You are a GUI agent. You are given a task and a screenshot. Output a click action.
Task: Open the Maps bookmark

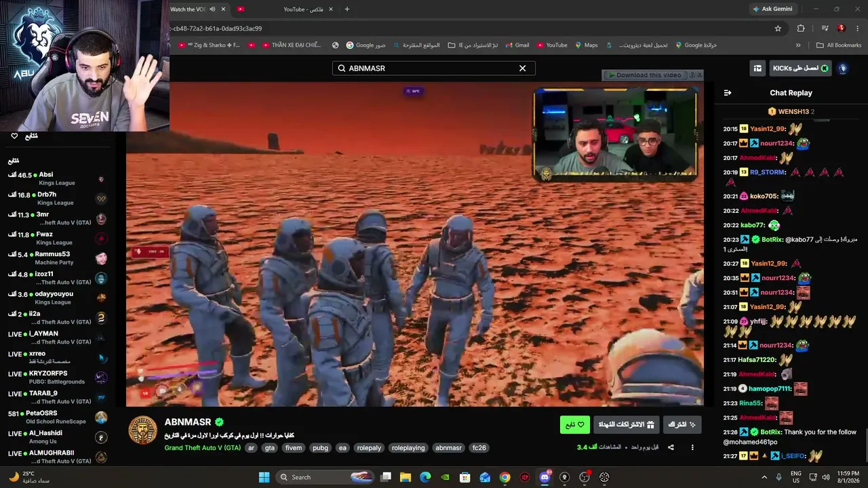click(x=586, y=45)
